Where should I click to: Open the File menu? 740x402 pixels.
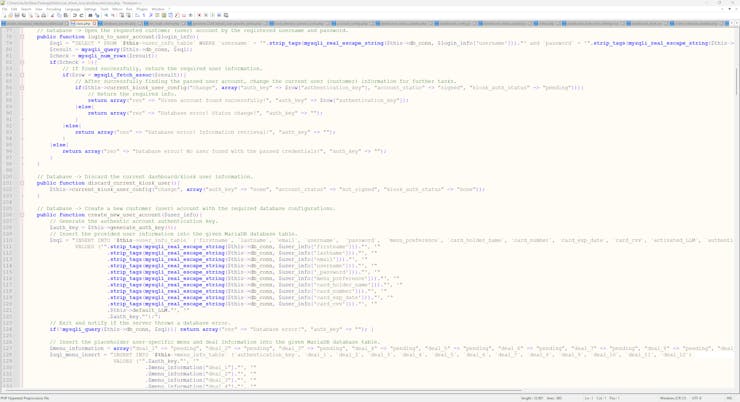5,9
